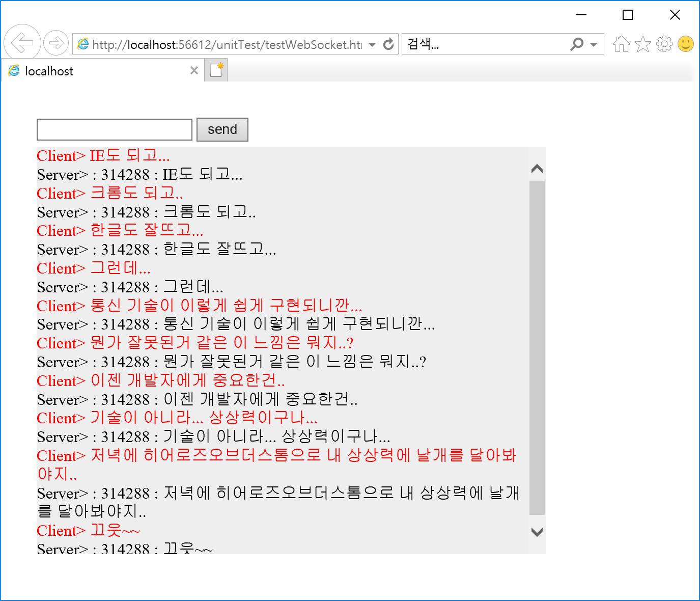
Task: Click the Server line starting 통신 기술이
Action: click(x=236, y=324)
